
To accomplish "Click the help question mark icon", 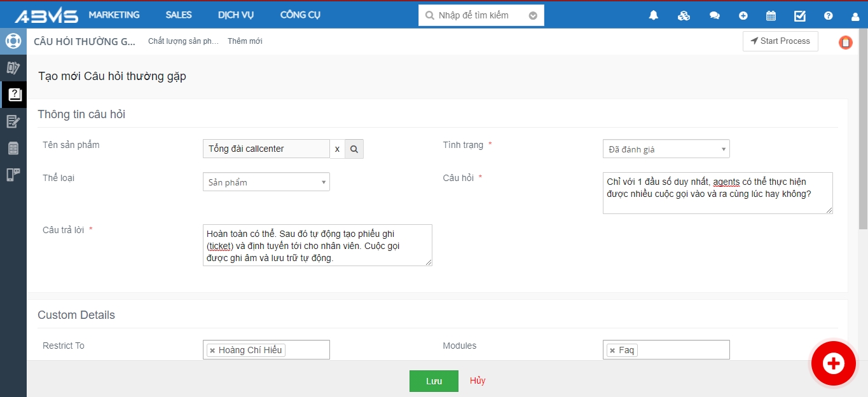I will (828, 16).
